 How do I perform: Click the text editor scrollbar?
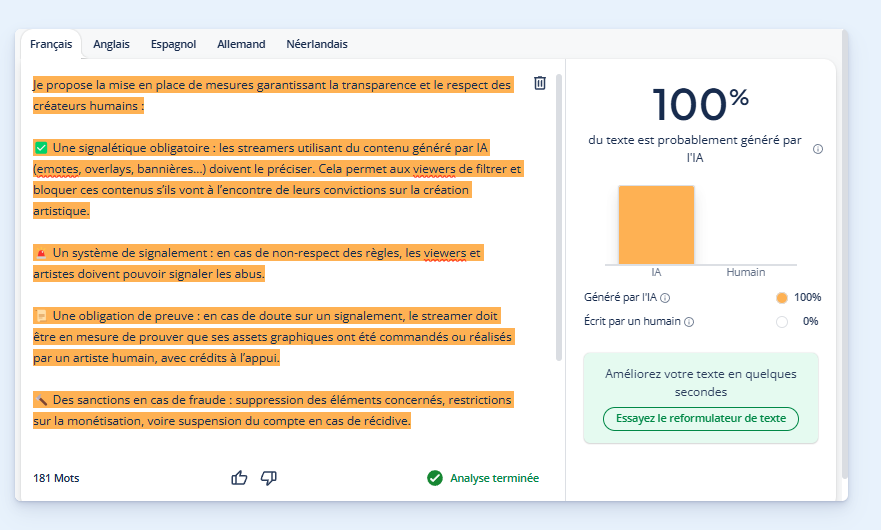(558, 217)
